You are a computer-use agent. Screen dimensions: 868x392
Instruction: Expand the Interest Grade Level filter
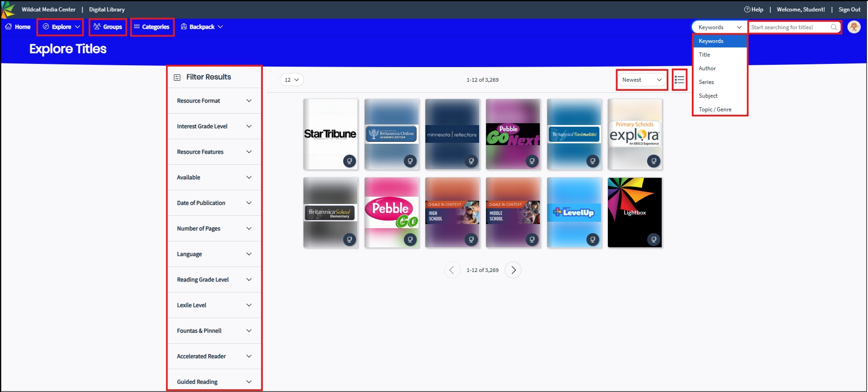[214, 126]
